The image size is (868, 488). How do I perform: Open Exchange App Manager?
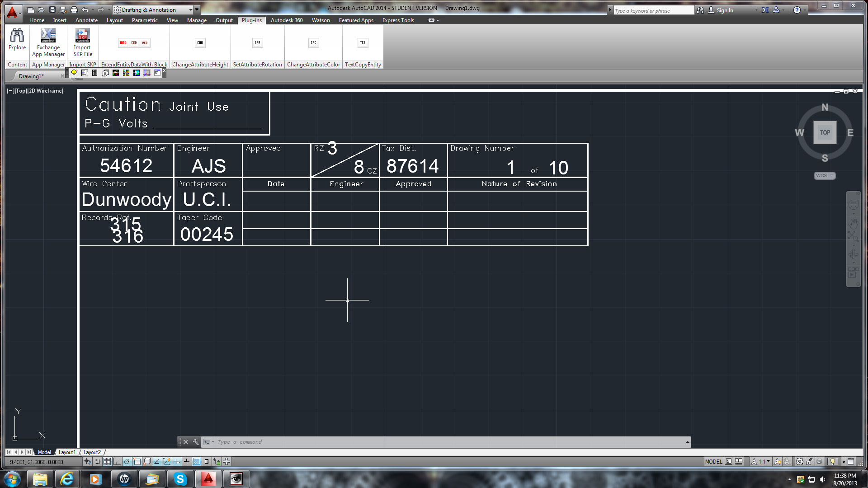[x=48, y=36]
